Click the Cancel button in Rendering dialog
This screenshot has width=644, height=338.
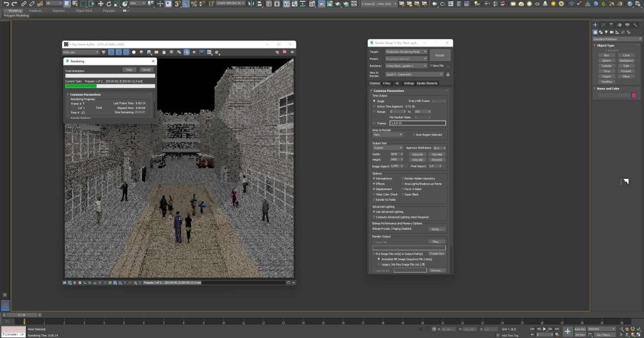(x=146, y=69)
